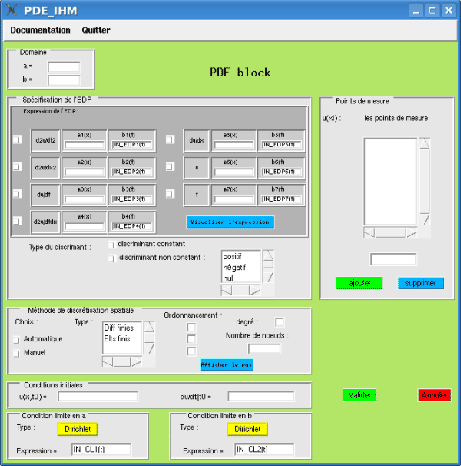This screenshot has width=461, height=466.
Task: Click right arrow under measurement points list
Action: (x=411, y=233)
